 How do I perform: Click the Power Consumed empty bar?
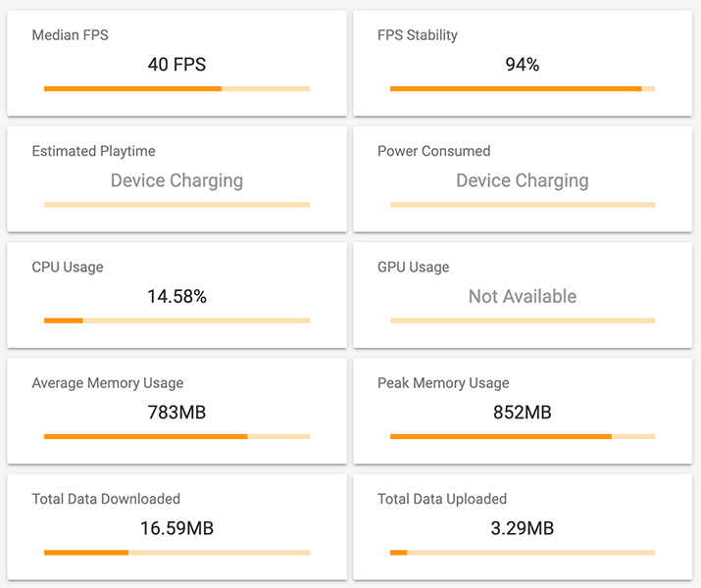click(523, 205)
